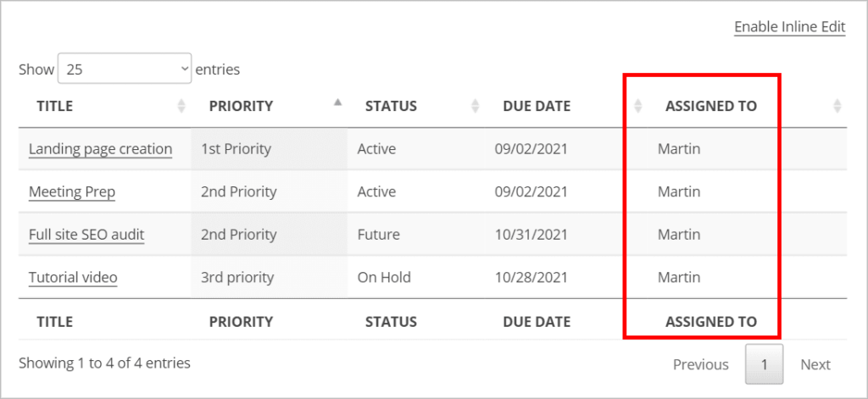Click the ascending sort arrow beside PRIORITY
868x399 pixels.
click(337, 103)
